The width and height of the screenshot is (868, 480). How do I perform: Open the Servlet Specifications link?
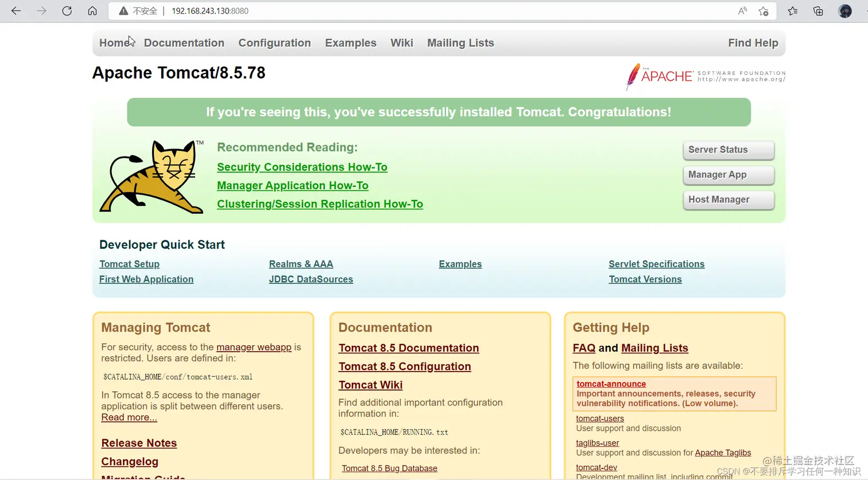click(x=657, y=264)
